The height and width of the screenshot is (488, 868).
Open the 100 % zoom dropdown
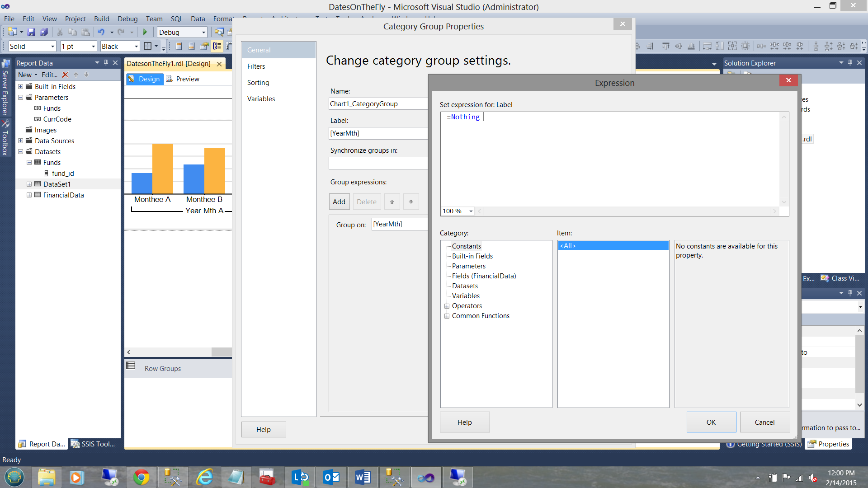pyautogui.click(x=471, y=211)
